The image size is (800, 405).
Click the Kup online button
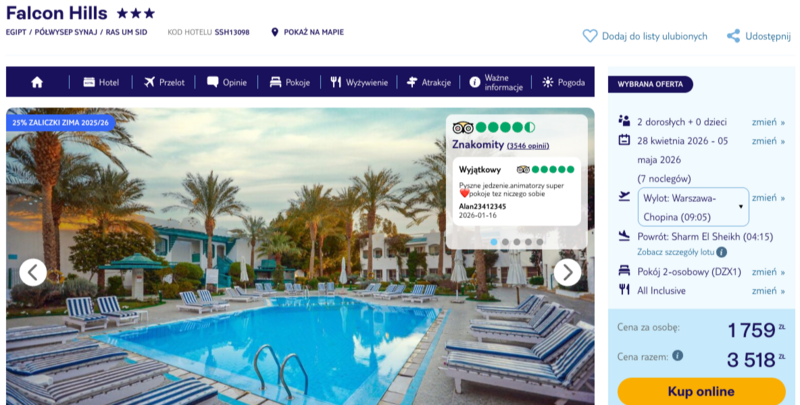pyautogui.click(x=701, y=391)
